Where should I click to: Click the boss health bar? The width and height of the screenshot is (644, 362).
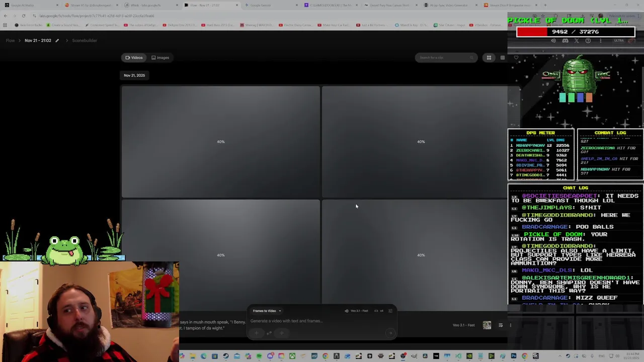coord(576,32)
